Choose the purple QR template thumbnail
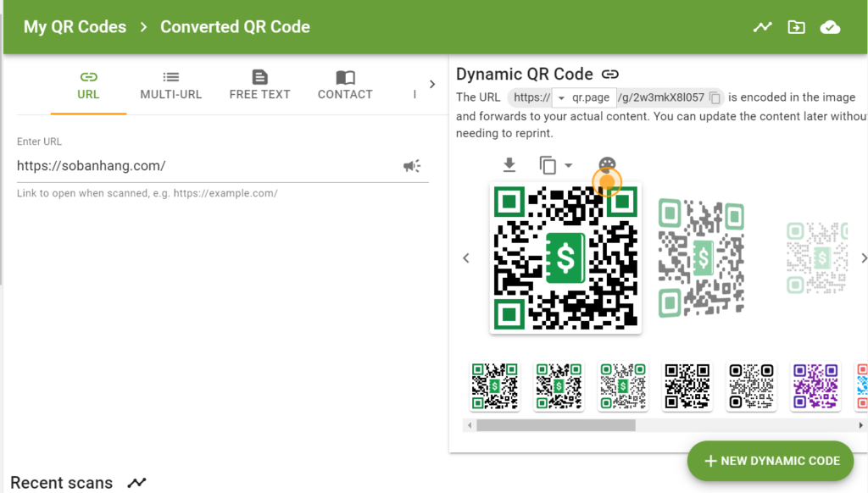Screen dimensions: 868x493 coord(815,386)
